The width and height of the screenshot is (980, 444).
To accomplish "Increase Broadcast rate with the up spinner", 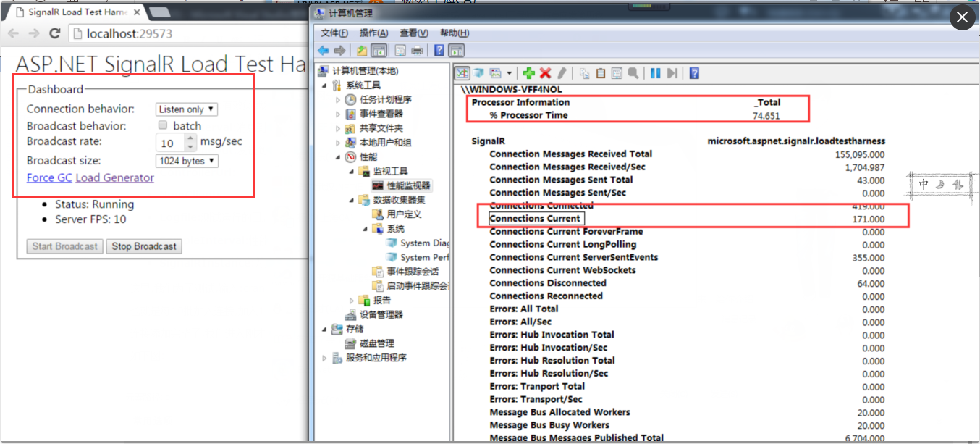I will [191, 139].
